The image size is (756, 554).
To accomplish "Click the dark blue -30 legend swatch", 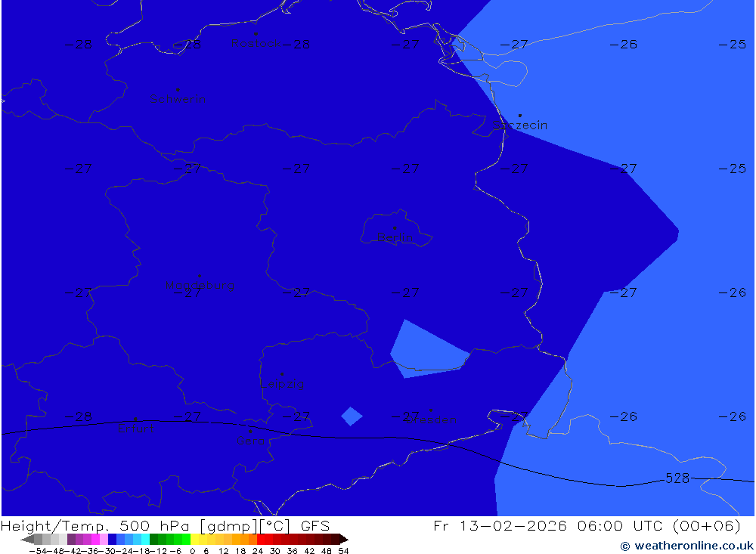I will coord(113,539).
